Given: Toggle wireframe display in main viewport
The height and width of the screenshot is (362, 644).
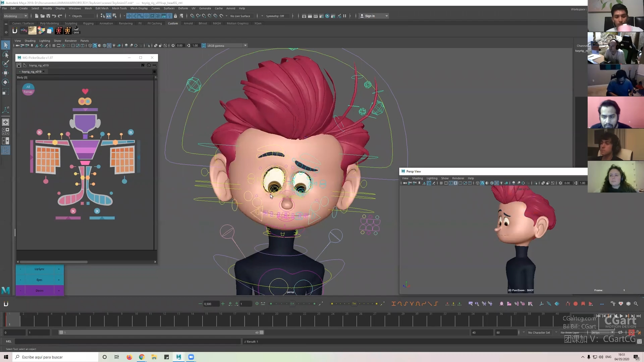Looking at the screenshot, I should pos(90,46).
